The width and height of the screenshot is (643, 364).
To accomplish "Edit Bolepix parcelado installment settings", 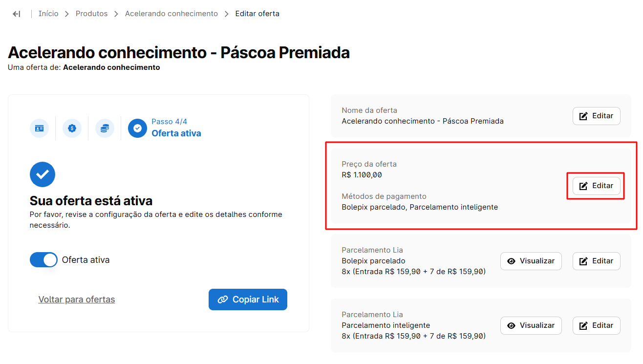I will coord(596,261).
